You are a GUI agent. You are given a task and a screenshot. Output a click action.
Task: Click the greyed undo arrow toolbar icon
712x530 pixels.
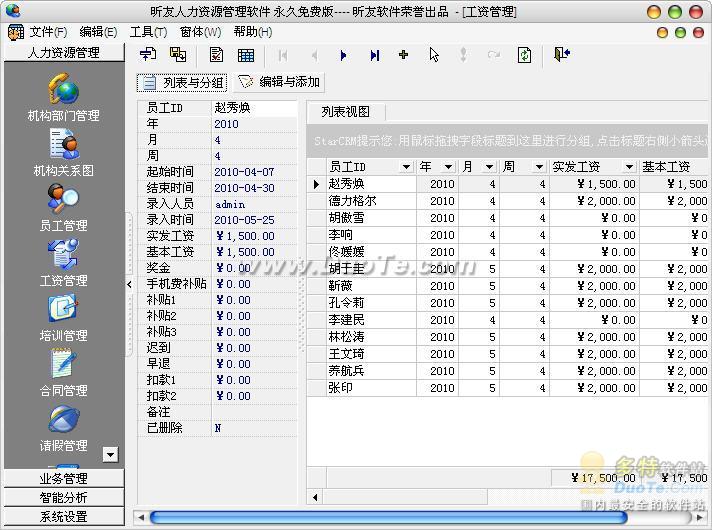pos(494,55)
